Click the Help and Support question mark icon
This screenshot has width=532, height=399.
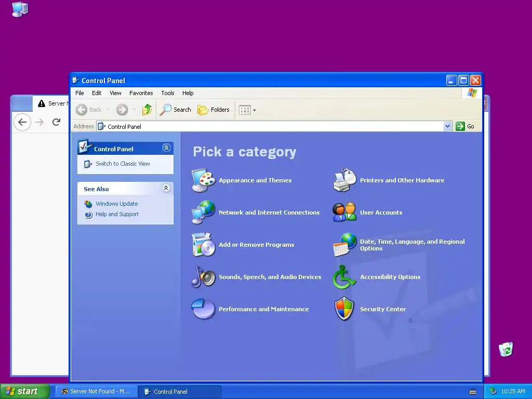pyautogui.click(x=88, y=215)
